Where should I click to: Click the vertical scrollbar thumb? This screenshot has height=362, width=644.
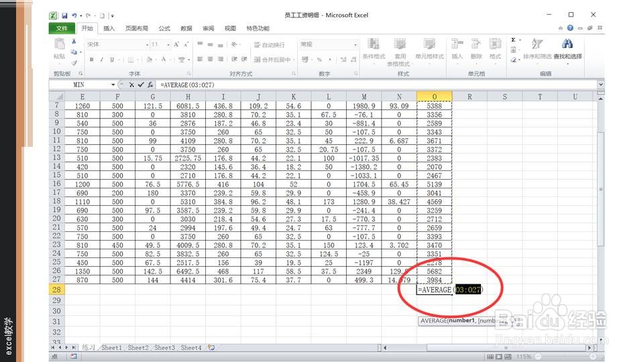(600, 189)
